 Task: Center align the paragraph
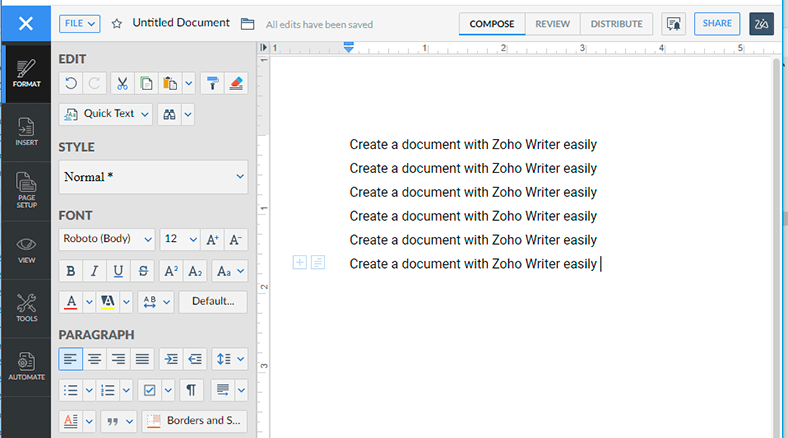coord(94,359)
